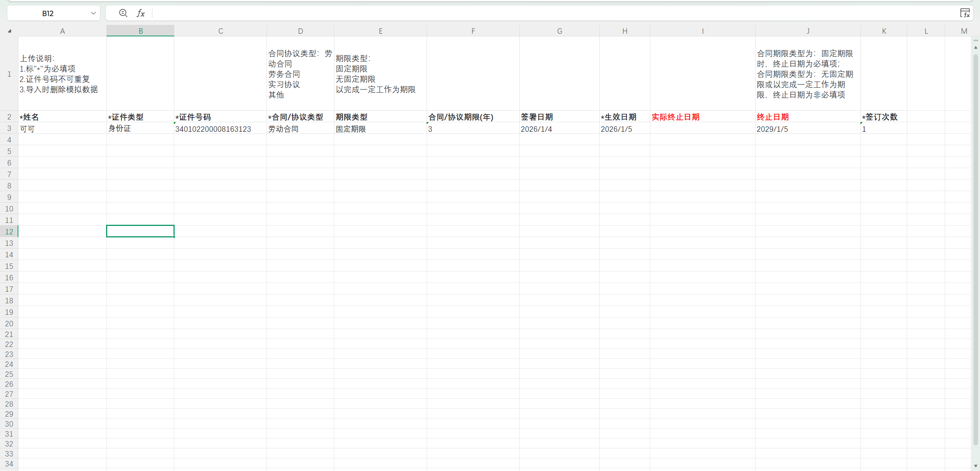Select column J header
The image size is (980, 471).
click(x=808, y=31)
